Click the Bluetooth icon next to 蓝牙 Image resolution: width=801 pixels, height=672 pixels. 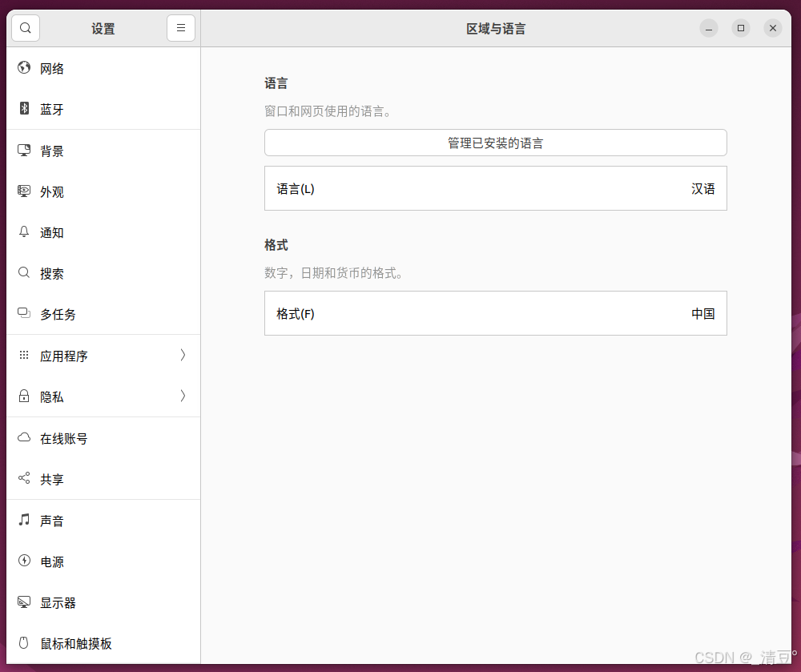pos(24,108)
